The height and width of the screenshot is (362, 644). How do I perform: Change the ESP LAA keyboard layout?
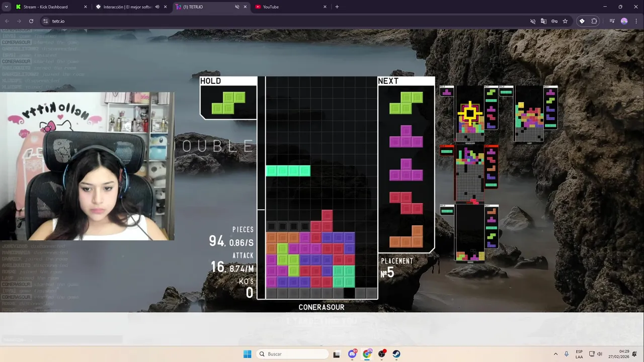(579, 354)
